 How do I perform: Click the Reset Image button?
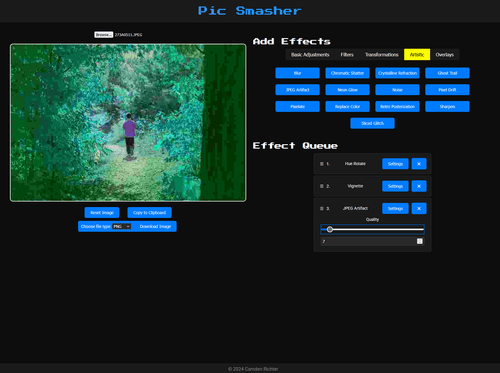pos(102,213)
